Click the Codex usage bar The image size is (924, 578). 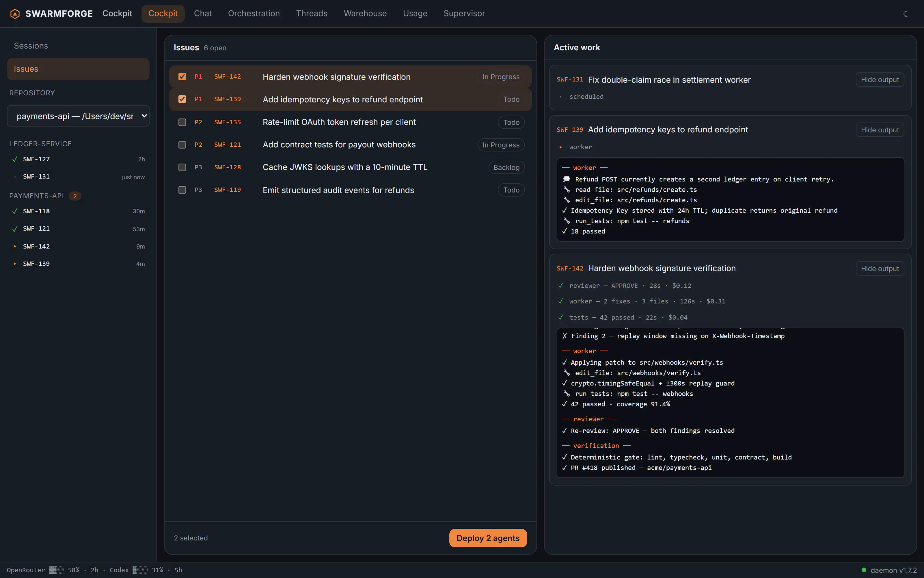pyautogui.click(x=140, y=570)
